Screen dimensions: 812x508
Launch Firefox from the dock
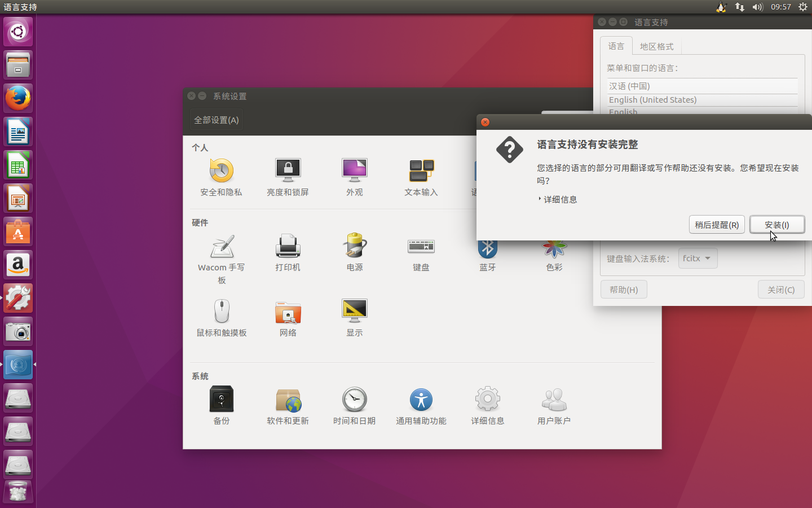(17, 98)
